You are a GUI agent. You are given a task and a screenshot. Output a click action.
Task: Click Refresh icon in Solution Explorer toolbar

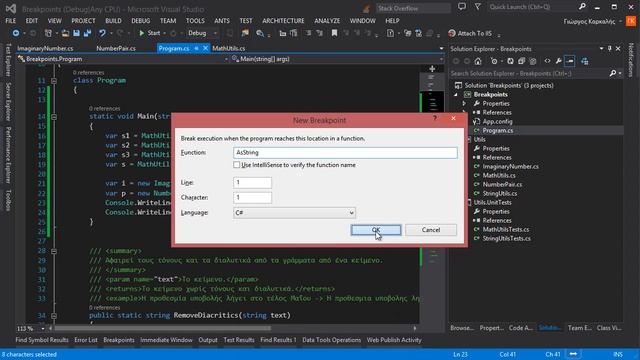[x=511, y=61]
